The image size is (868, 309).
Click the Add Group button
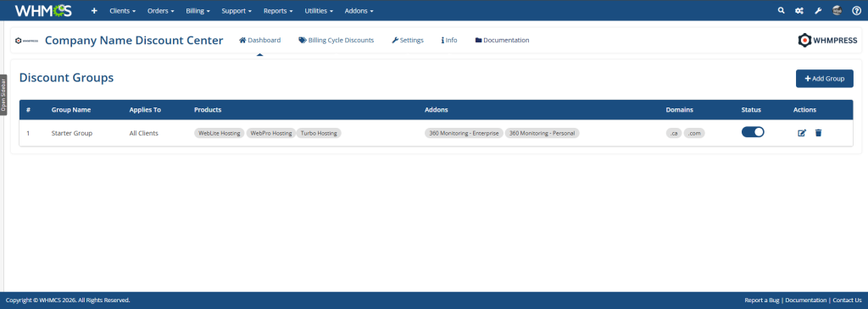click(824, 79)
